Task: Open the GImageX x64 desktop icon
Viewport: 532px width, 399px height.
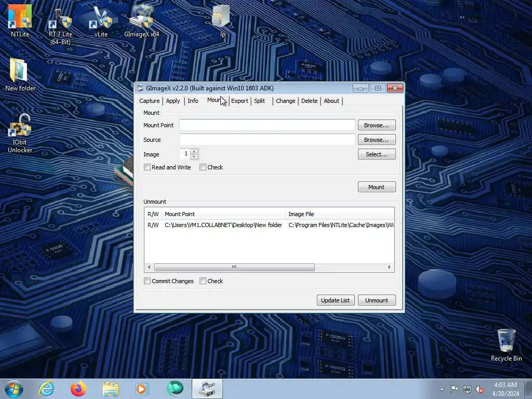Action: 141,20
